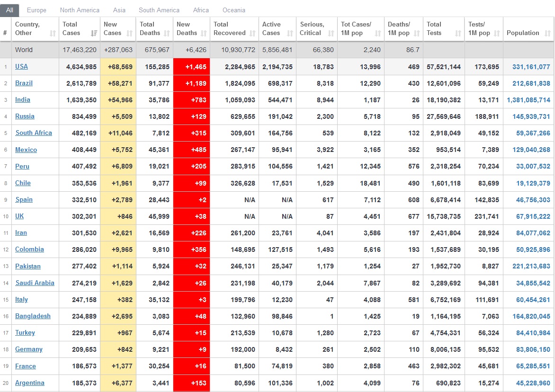Click sort arrows in Total Deaths header
The image size is (555, 392).
(x=167, y=33)
